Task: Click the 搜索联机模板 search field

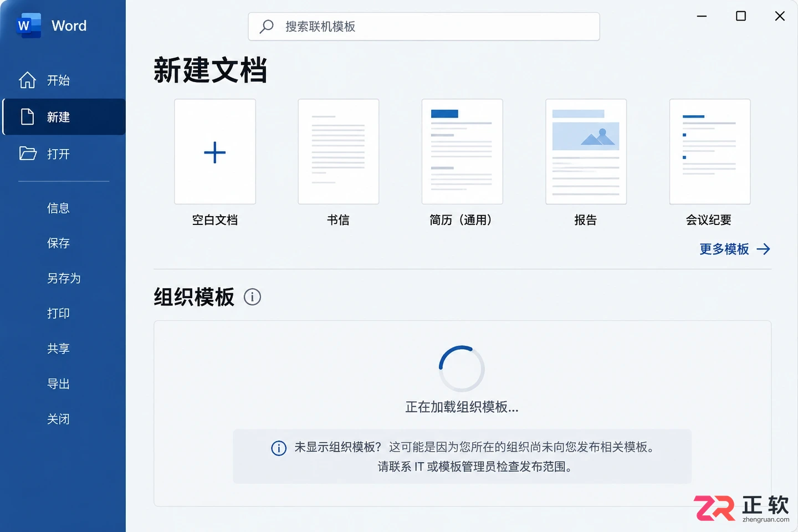Action: tap(424, 27)
